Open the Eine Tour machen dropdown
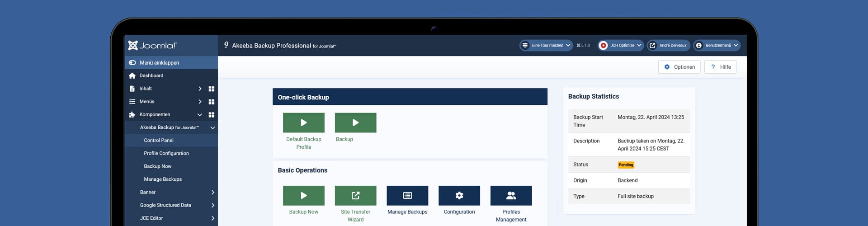 (x=546, y=45)
